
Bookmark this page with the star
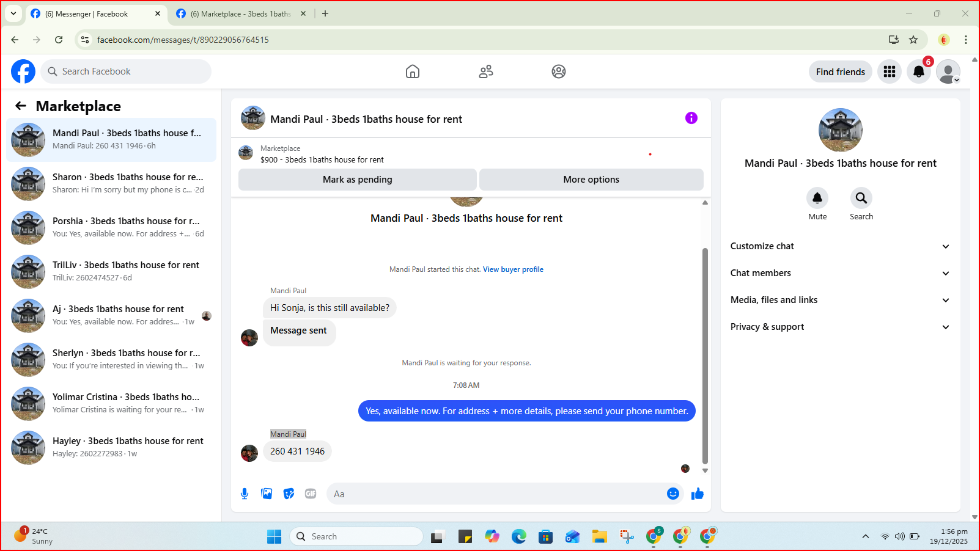pos(913,40)
